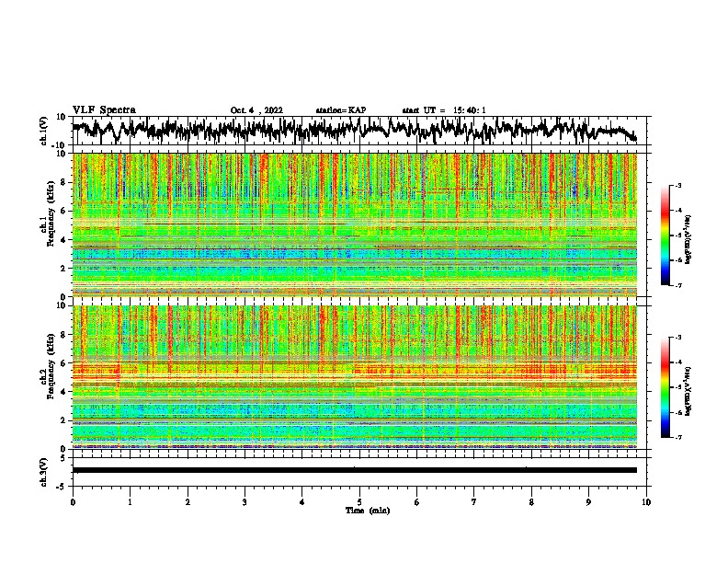Click the "-3" tick on upper colorbar
Screen dimensions: 728x563
click(677, 186)
